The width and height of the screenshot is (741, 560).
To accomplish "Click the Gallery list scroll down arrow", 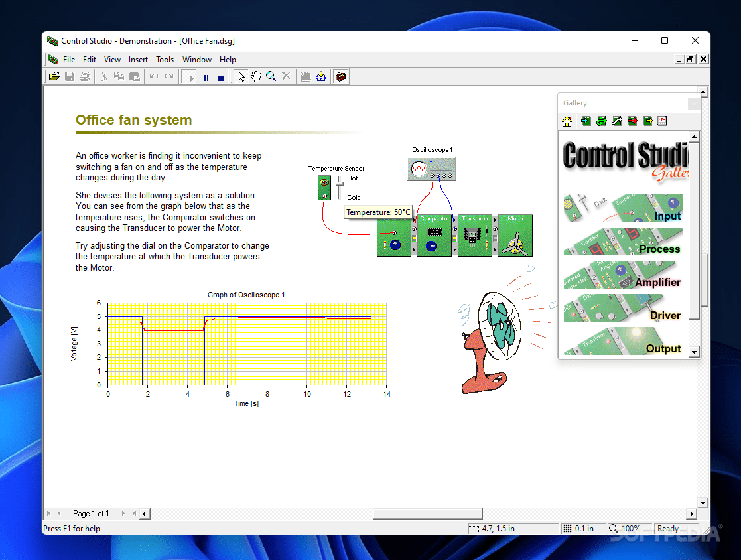I will pos(694,352).
